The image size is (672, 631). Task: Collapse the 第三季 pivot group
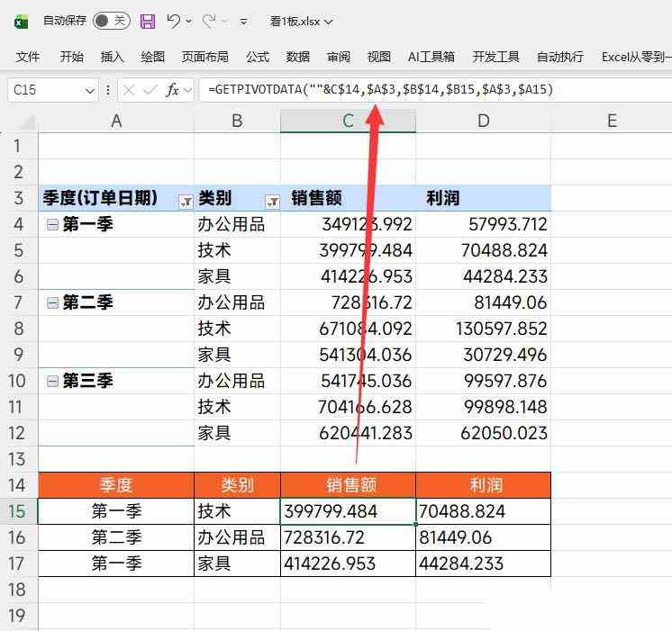(52, 382)
